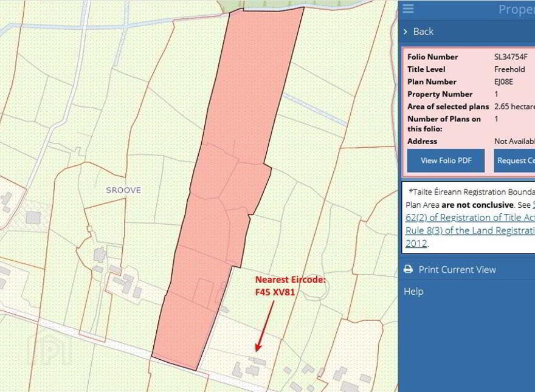The height and width of the screenshot is (392, 535).
Task: Choose Print Current View
Action: pos(457,269)
